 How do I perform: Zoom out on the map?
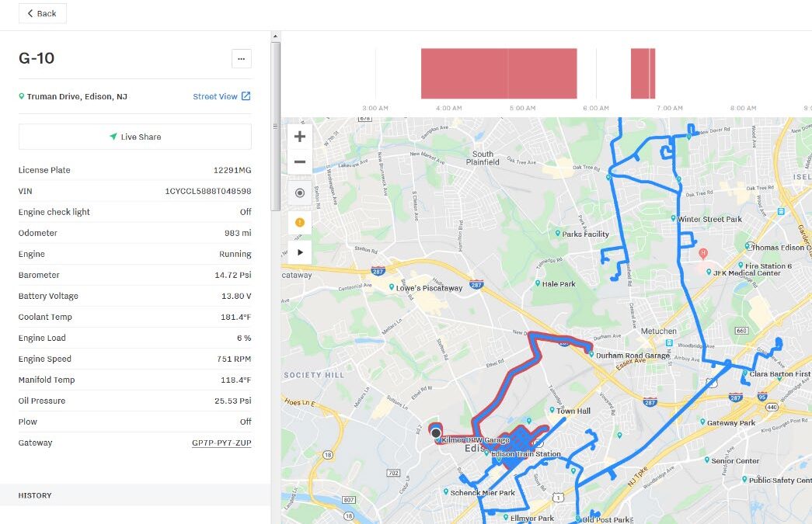tap(299, 162)
